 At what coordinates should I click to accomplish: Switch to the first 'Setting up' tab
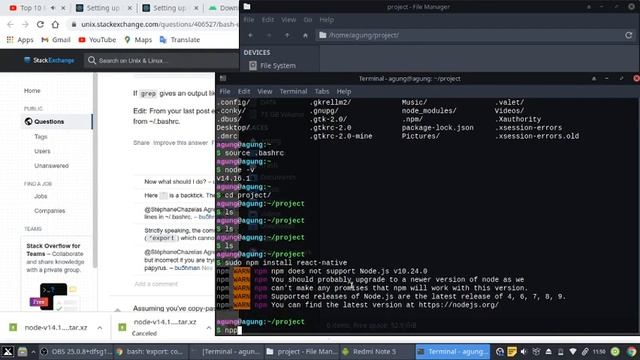click(x=103, y=8)
